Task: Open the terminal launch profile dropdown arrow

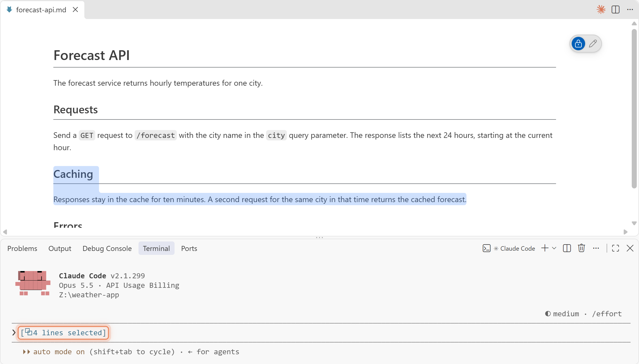Action: click(x=554, y=248)
